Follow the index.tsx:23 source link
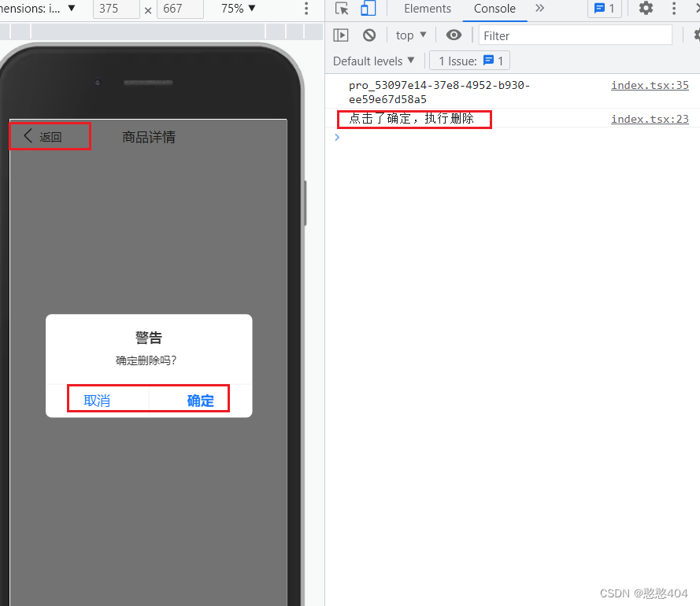Screen dimensions: 700x606 [650, 119]
